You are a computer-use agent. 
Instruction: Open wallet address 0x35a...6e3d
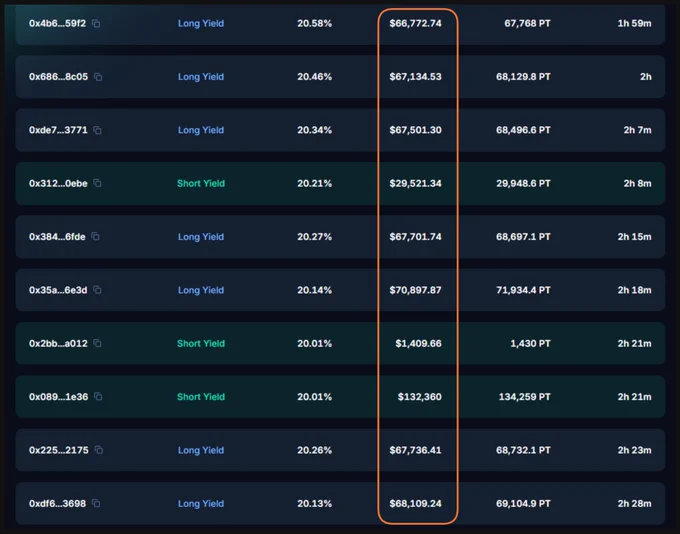pyautogui.click(x=58, y=290)
